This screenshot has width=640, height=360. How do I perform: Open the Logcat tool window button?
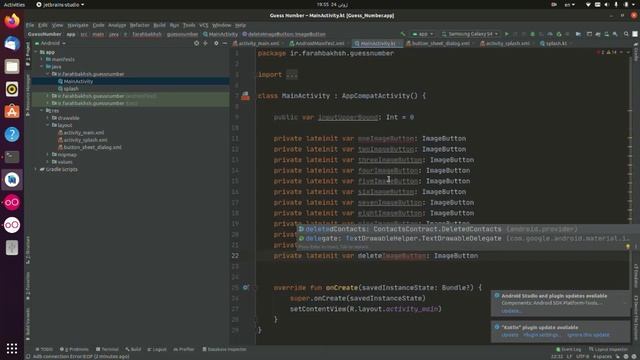pyautogui.click(x=157, y=349)
